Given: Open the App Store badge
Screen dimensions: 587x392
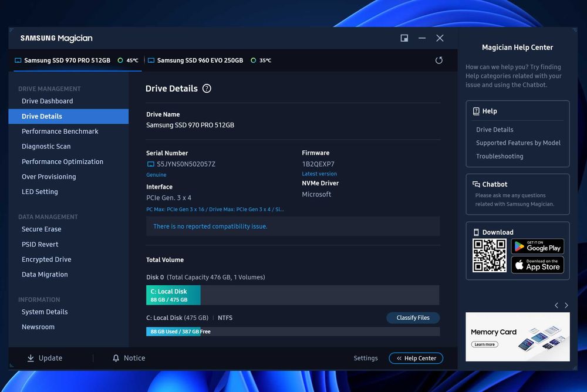Looking at the screenshot, I should (x=538, y=265).
